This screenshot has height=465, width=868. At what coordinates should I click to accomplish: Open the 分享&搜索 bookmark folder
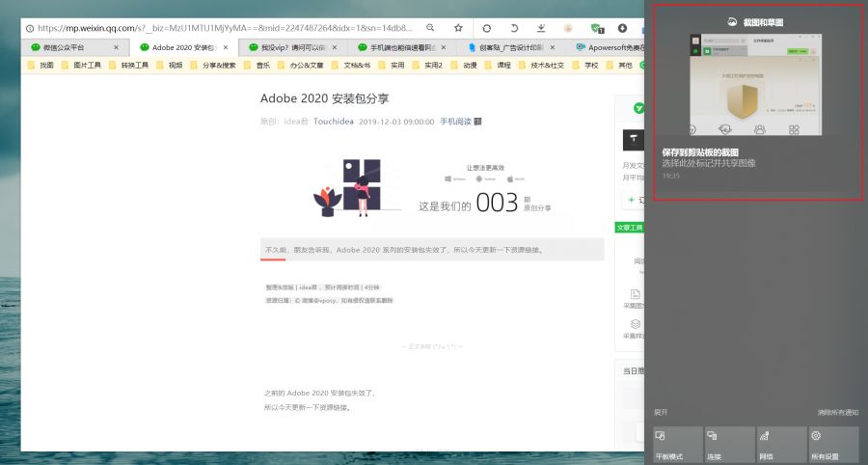click(x=213, y=66)
